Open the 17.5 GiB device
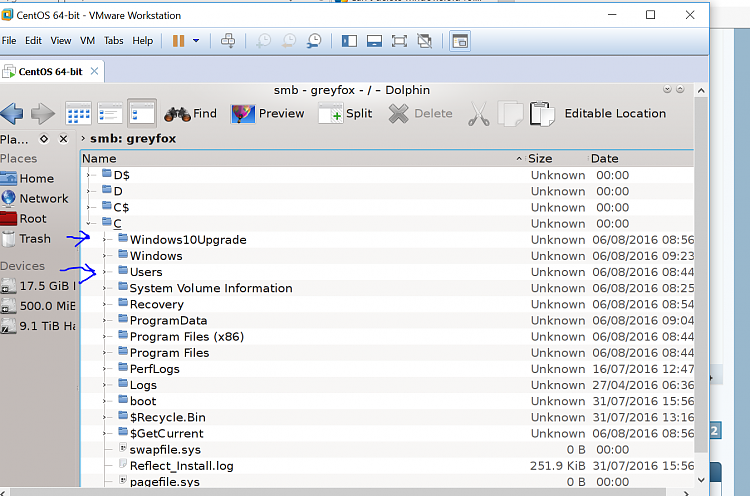The width and height of the screenshot is (750, 496). 37,286
